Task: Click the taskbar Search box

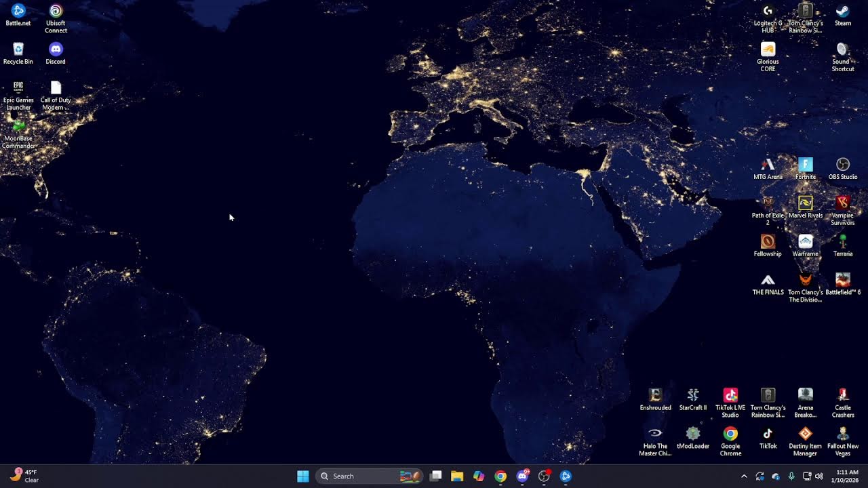Action: [x=370, y=476]
